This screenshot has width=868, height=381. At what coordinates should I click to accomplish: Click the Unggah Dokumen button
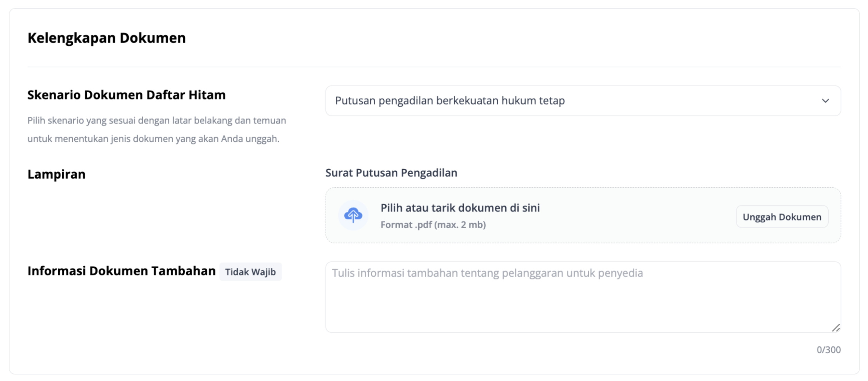[782, 217]
